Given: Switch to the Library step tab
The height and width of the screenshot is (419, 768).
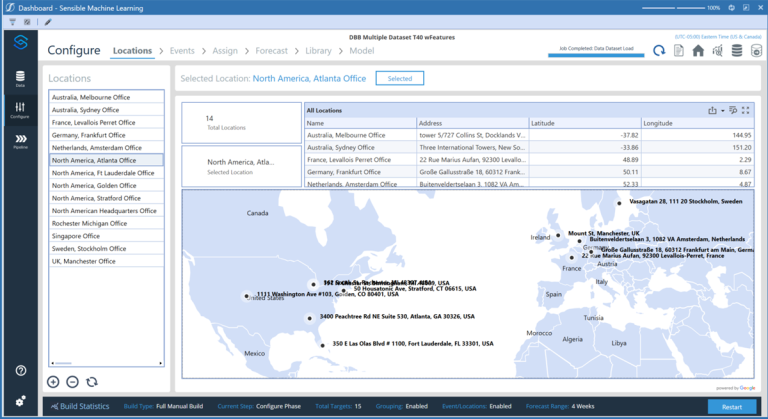Looking at the screenshot, I should click(x=318, y=50).
